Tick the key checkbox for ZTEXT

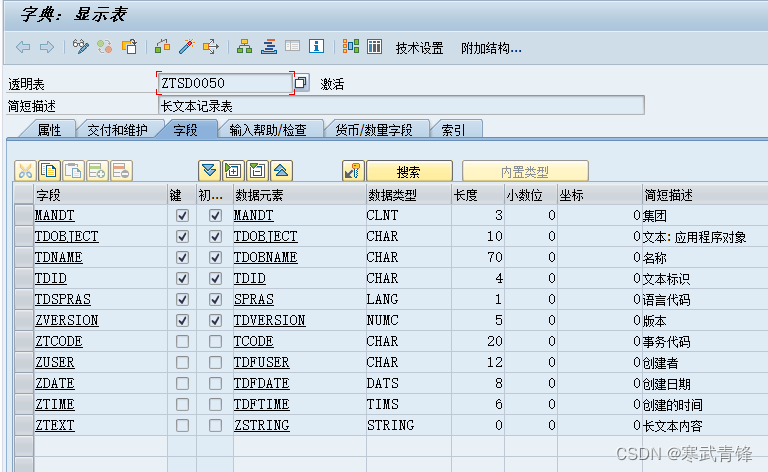[182, 425]
